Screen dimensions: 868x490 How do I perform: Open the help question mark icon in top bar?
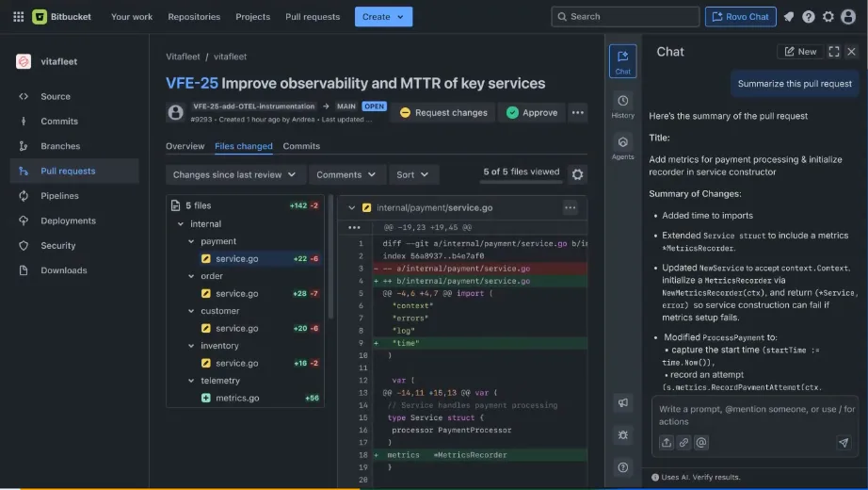click(808, 17)
